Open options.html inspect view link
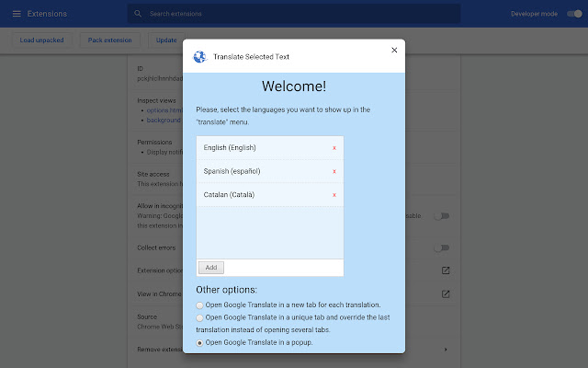This screenshot has width=588, height=368. point(164,110)
